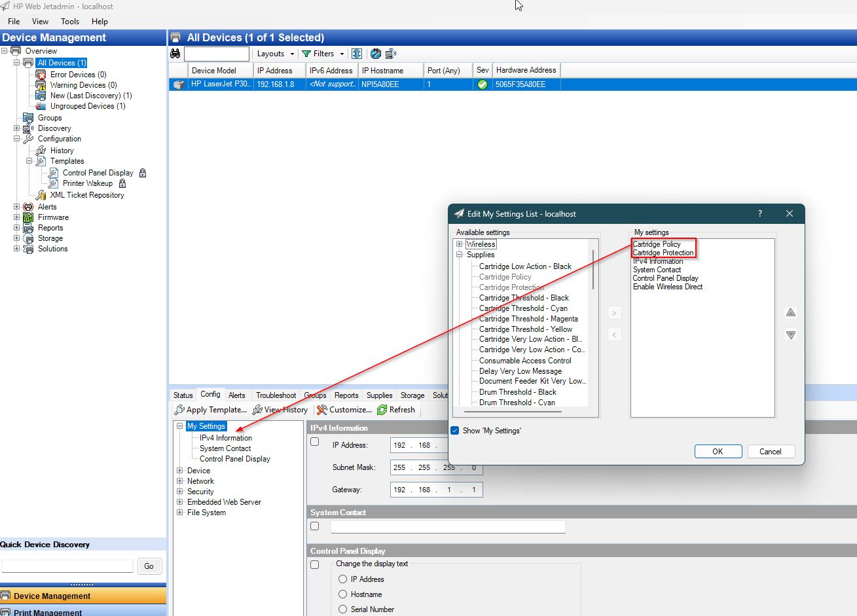Screen dimensions: 857x616
Task: Click OK in Edit My Settings List
Action: [718, 451]
